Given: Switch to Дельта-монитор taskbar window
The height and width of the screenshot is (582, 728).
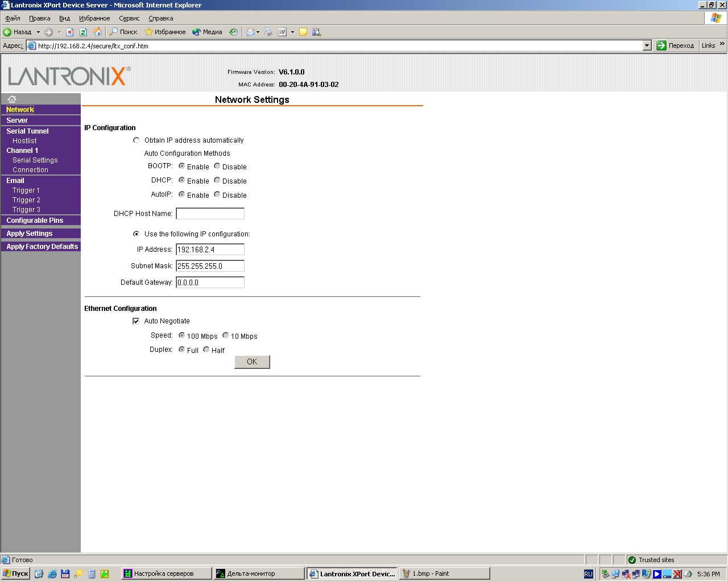Looking at the screenshot, I should coord(259,574).
